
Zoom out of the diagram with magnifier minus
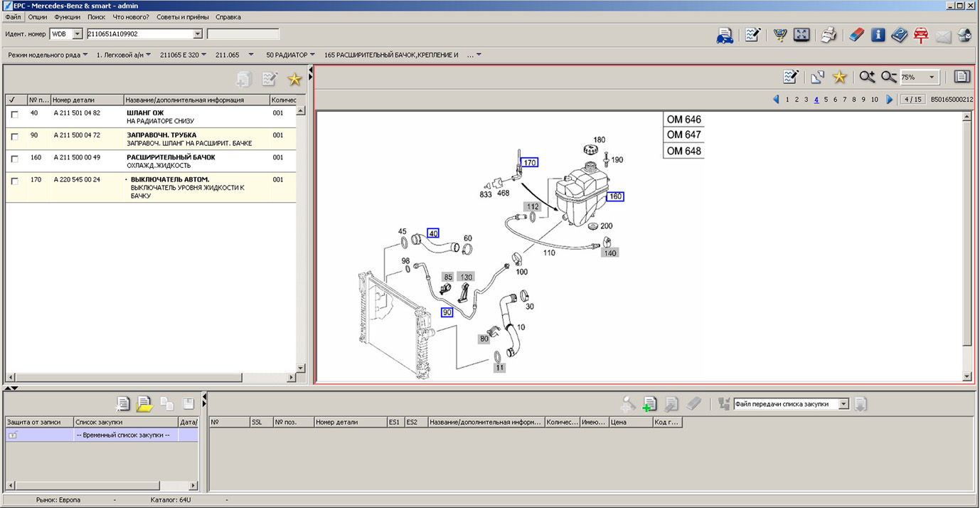pos(888,77)
